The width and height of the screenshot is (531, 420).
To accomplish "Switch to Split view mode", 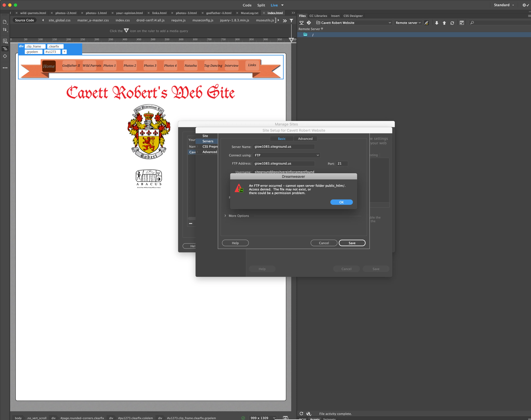I will pyautogui.click(x=261, y=5).
